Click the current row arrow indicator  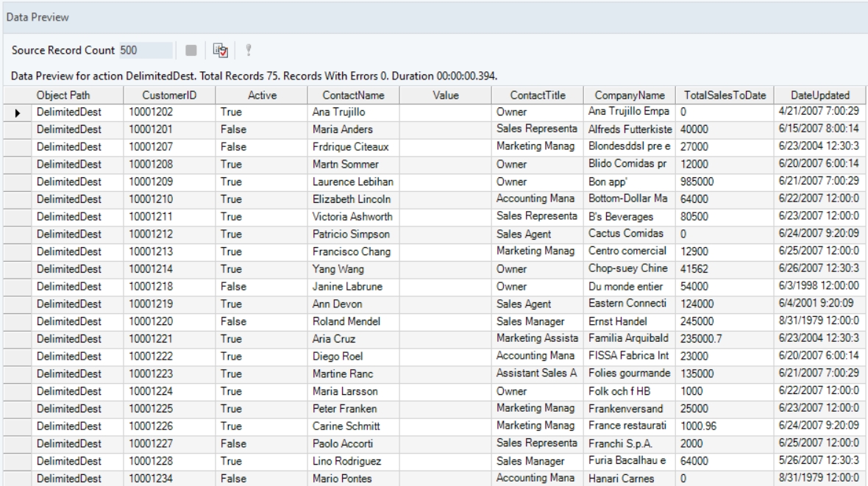(15, 114)
